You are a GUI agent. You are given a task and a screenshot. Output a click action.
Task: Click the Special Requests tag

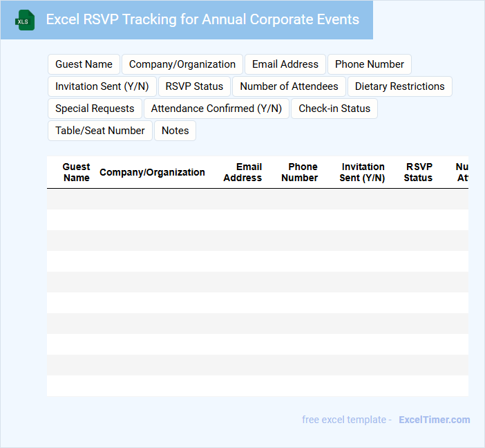point(95,109)
